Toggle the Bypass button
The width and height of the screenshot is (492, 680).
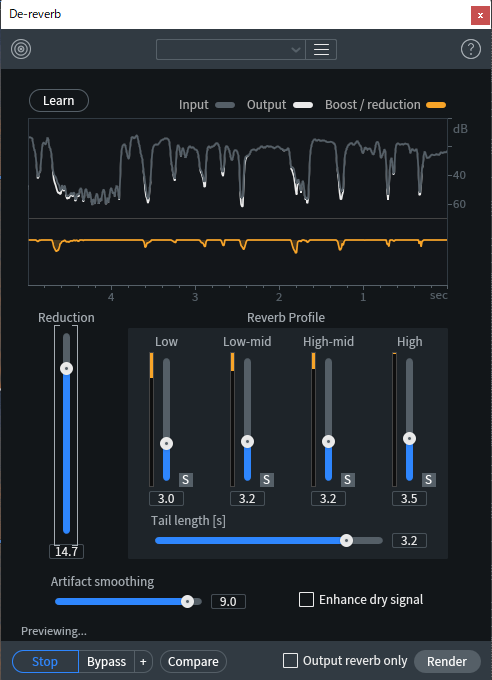click(x=106, y=661)
